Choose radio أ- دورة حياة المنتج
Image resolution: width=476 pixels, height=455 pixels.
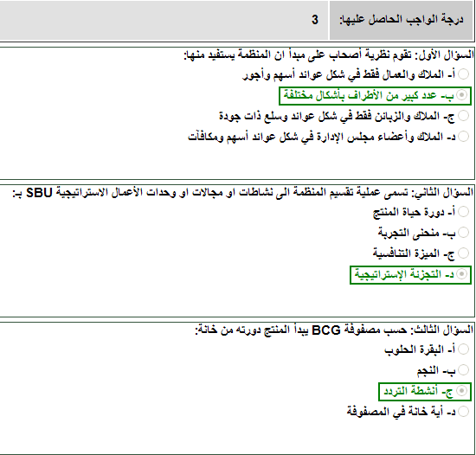(x=463, y=211)
